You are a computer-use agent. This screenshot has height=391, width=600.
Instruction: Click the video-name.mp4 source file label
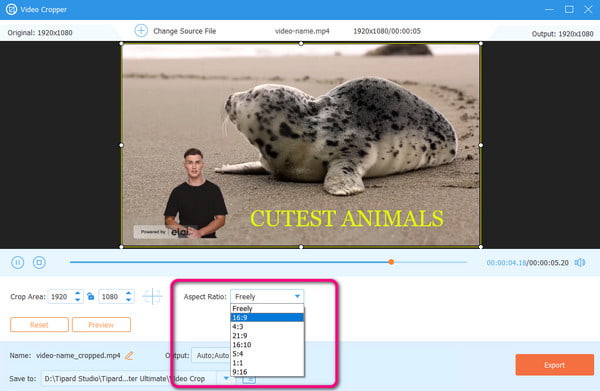[302, 31]
